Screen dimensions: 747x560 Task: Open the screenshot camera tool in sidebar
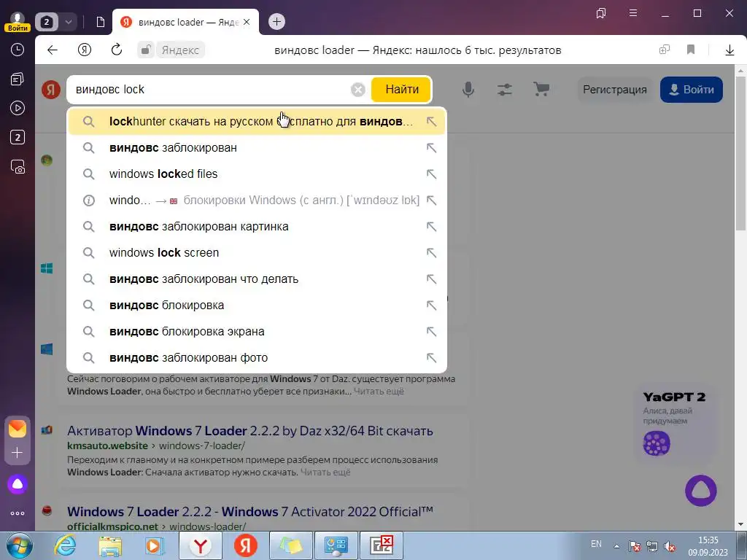pos(18,167)
